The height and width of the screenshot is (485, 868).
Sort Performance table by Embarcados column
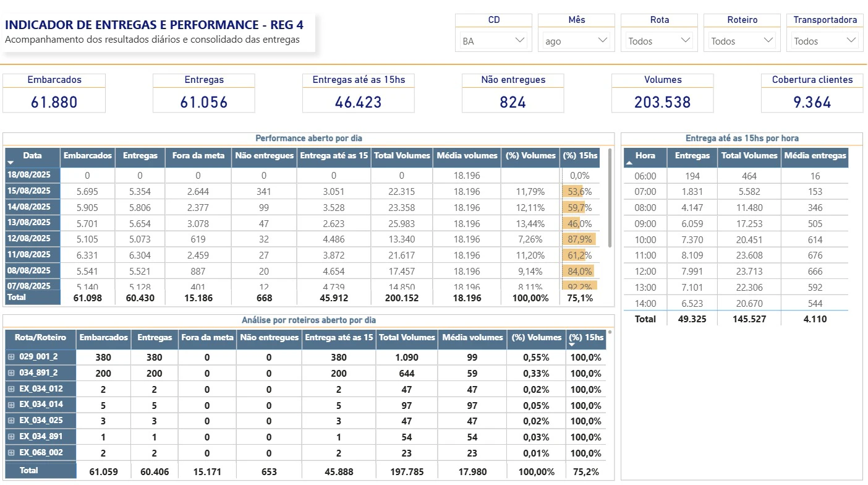click(88, 156)
